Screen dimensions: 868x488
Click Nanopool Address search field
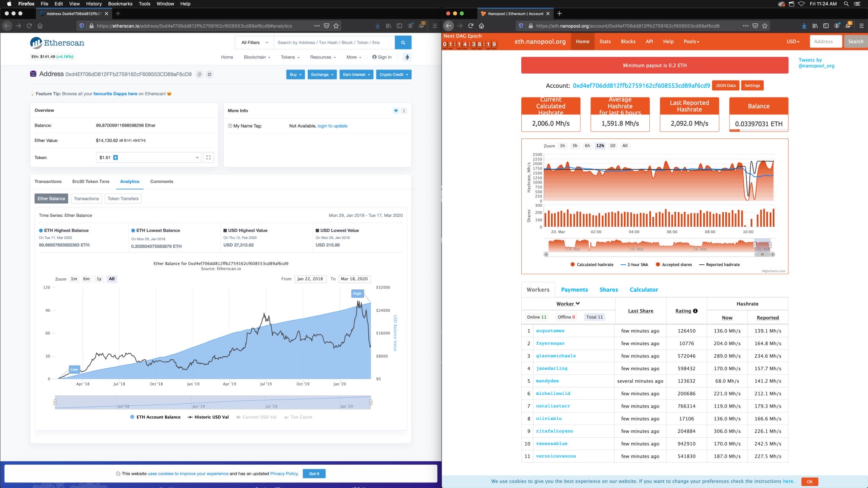826,42
